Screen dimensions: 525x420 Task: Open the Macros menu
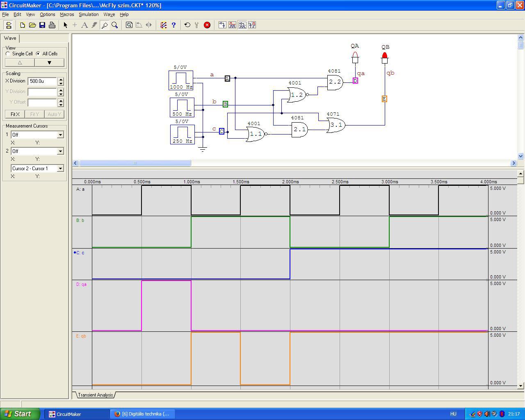tap(67, 14)
